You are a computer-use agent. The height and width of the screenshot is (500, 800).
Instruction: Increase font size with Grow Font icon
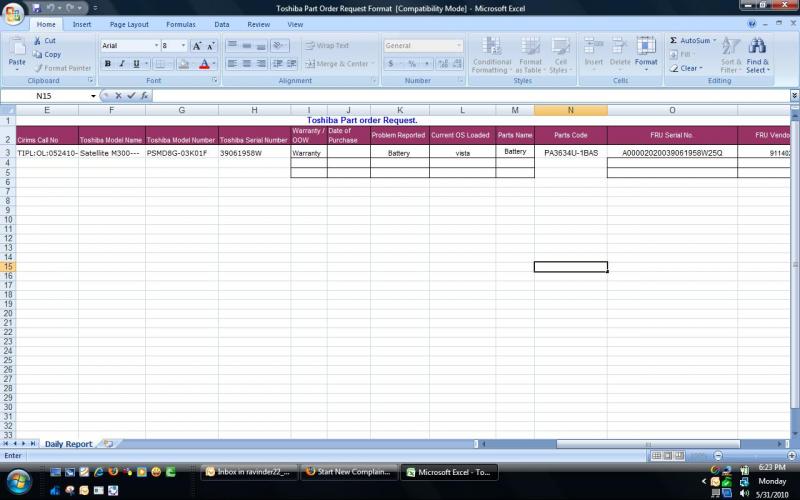tap(196, 46)
